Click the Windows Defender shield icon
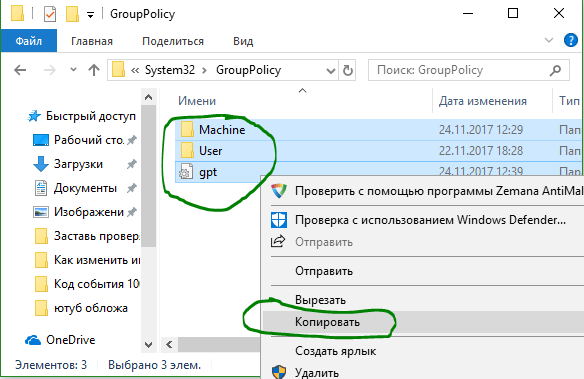Image resolution: width=584 pixels, height=379 pixels. (279, 220)
